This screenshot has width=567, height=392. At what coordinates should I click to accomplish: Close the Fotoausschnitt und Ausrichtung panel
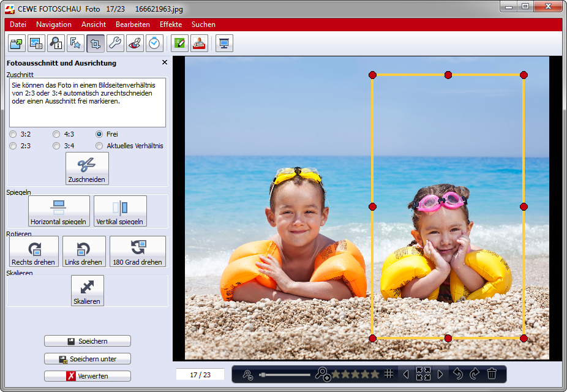[164, 62]
